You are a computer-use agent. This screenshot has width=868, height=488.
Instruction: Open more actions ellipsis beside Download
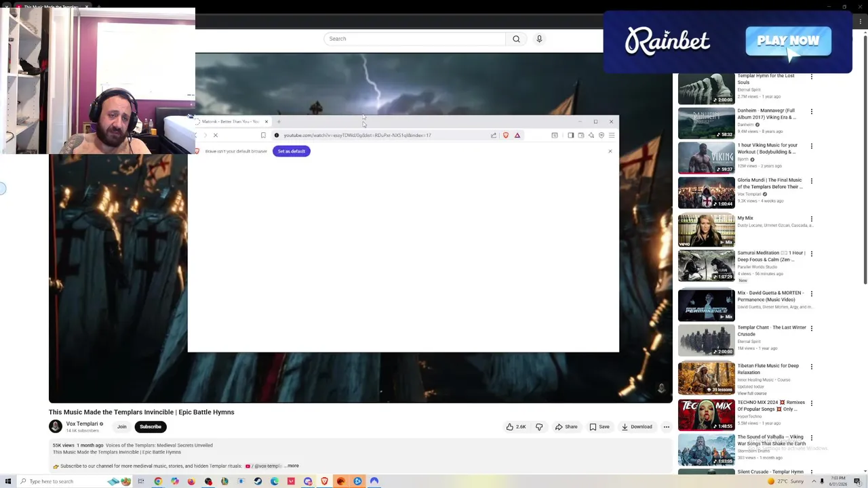[667, 427]
